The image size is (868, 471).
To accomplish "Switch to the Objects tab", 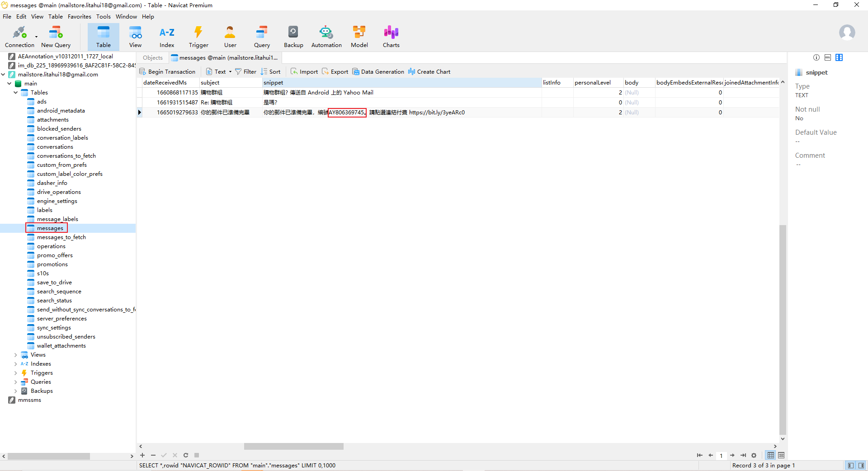I will tap(152, 58).
